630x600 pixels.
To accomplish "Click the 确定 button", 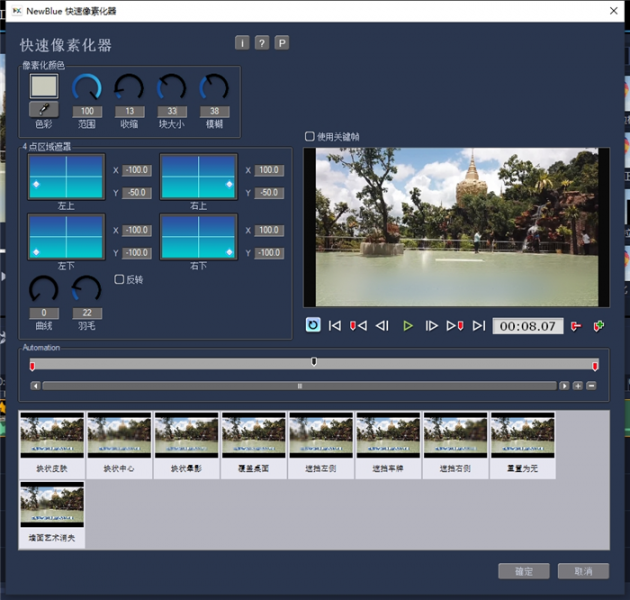I will click(x=523, y=571).
